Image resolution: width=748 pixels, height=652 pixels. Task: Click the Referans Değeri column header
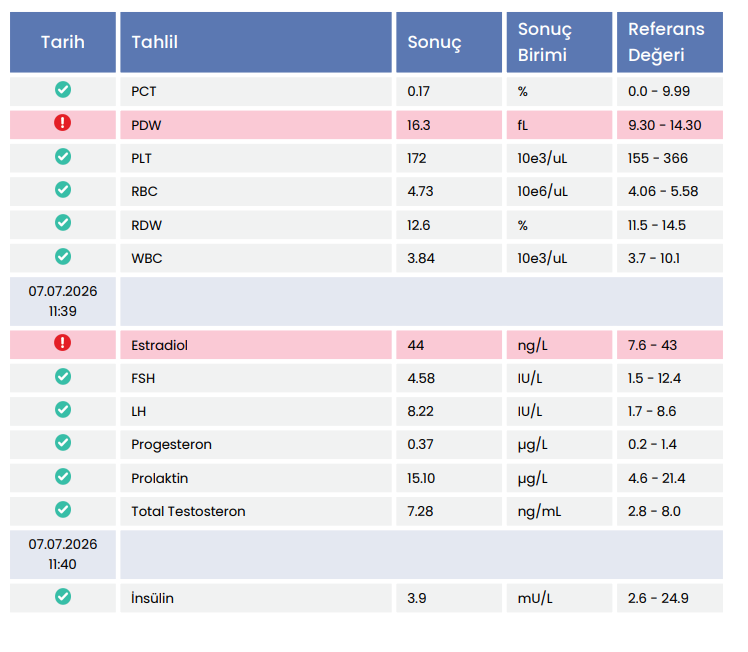point(670,42)
